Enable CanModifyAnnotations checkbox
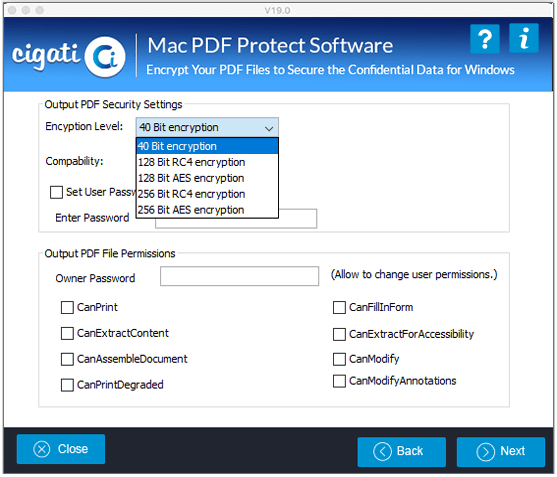Screen dimensions: 557x477 tap(339, 381)
